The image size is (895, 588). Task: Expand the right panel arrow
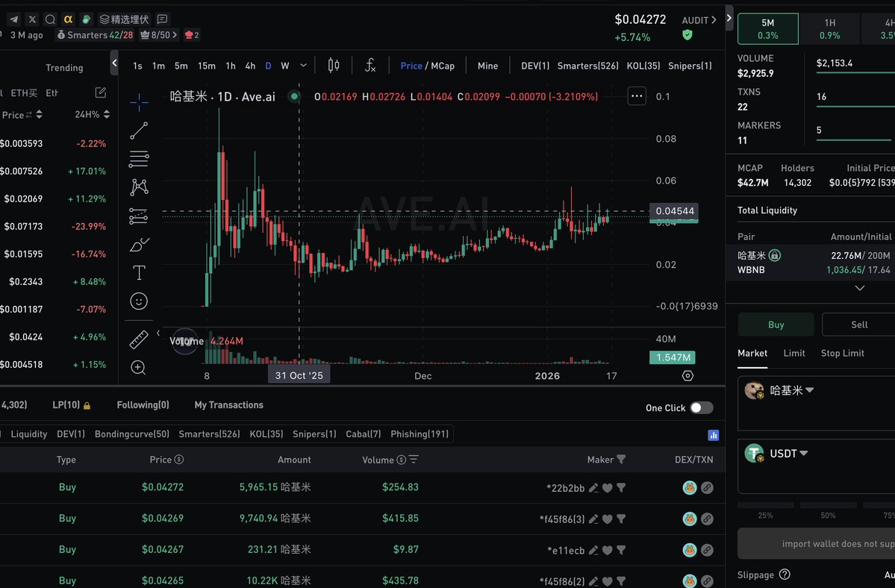point(729,18)
